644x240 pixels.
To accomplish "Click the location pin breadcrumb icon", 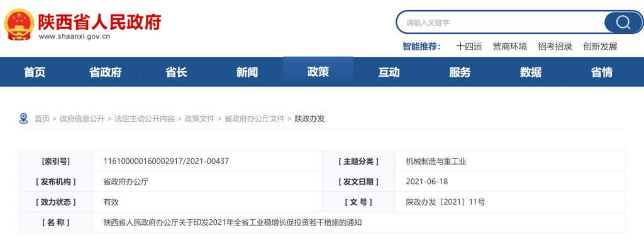I will pos(24,119).
